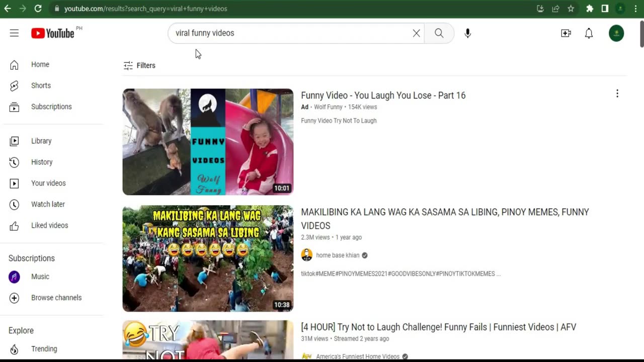Open the browser profile icon
Screen dimensions: 644x362
click(620, 9)
